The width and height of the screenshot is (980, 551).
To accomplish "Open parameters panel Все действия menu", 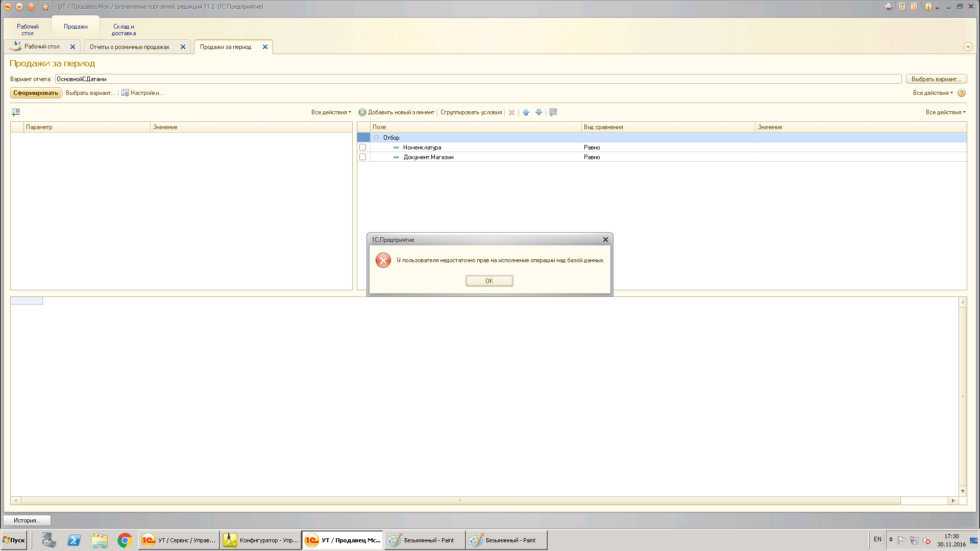I will 331,112.
